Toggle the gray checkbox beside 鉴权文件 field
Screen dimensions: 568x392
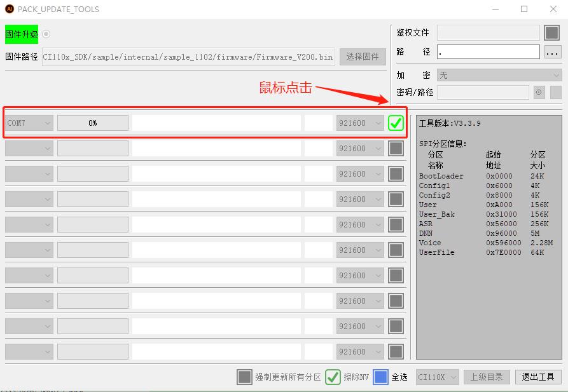pos(551,32)
